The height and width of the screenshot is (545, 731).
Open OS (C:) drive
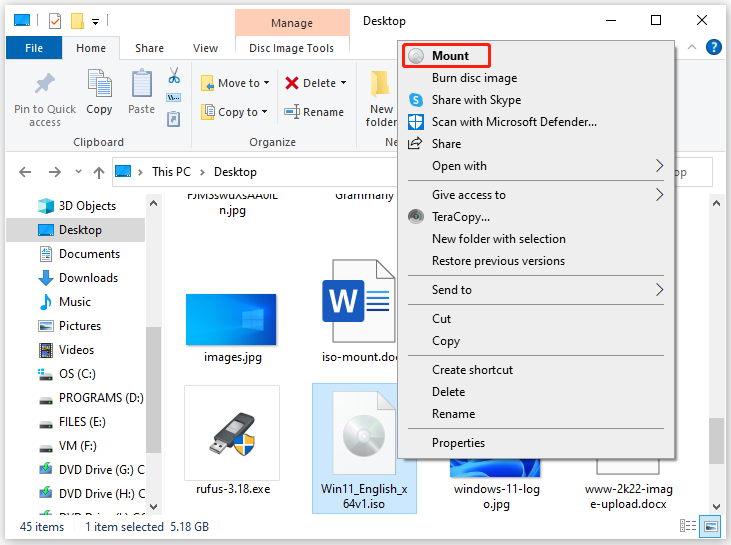77,374
